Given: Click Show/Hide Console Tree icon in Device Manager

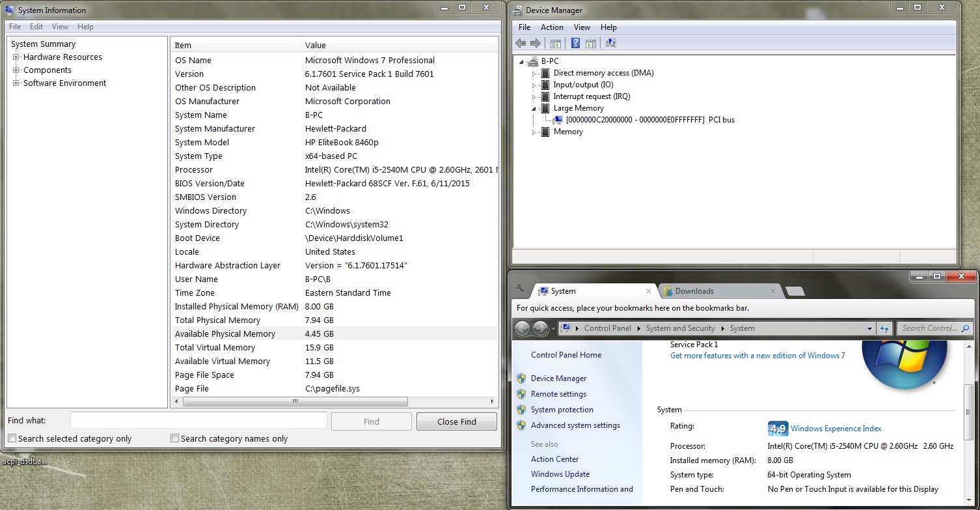Looking at the screenshot, I should [x=556, y=43].
